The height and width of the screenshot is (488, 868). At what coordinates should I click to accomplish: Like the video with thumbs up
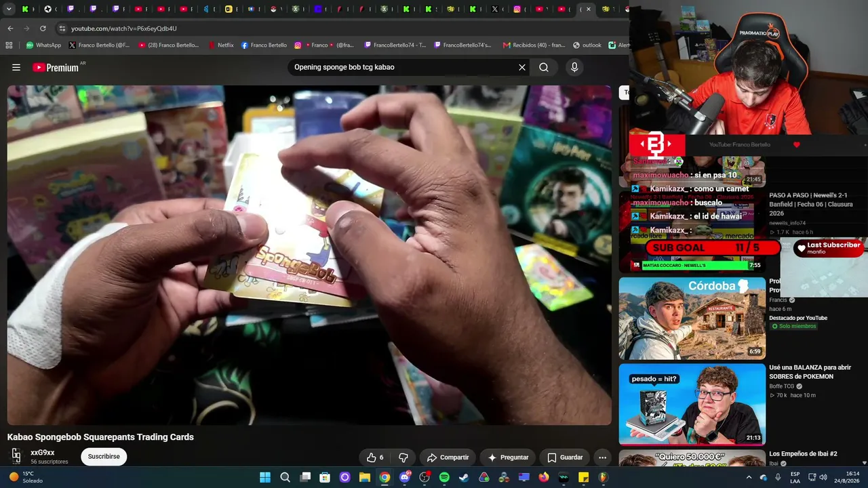[x=375, y=457]
